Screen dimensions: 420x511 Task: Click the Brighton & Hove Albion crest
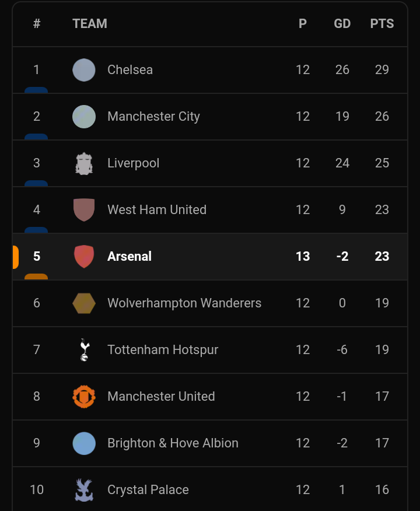84,443
